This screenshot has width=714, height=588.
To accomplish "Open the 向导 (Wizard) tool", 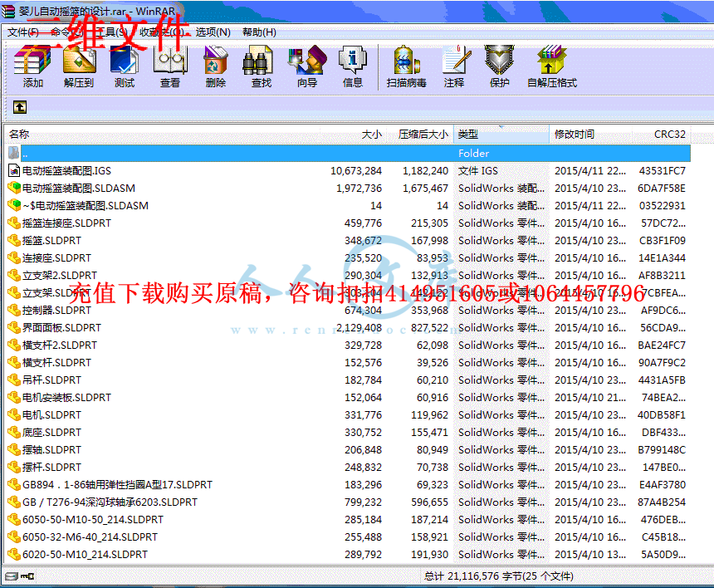I will (x=307, y=60).
